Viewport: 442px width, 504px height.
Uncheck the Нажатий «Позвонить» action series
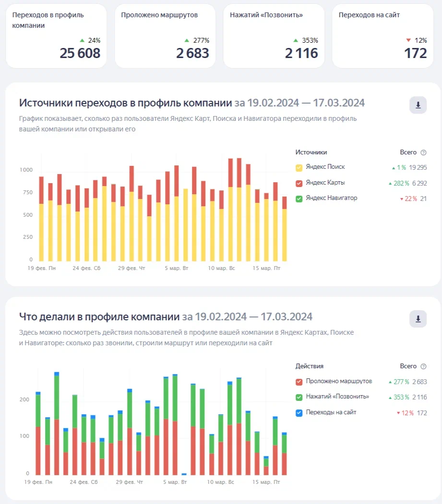click(x=299, y=397)
